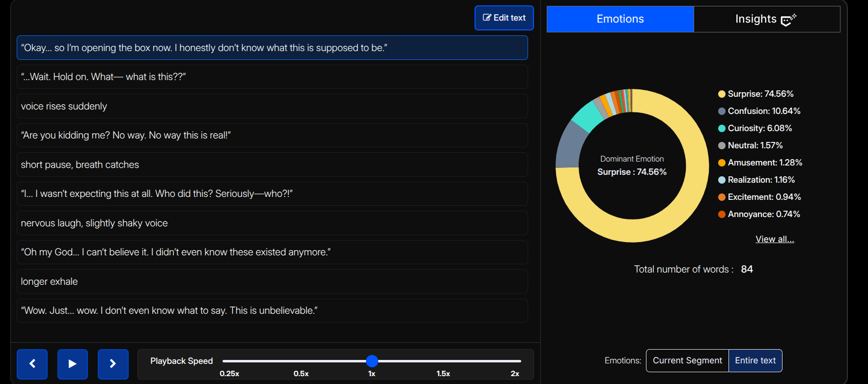Viewport: 868px width, 384px height.
Task: Click the next segment arrow button
Action: pyautogui.click(x=113, y=364)
